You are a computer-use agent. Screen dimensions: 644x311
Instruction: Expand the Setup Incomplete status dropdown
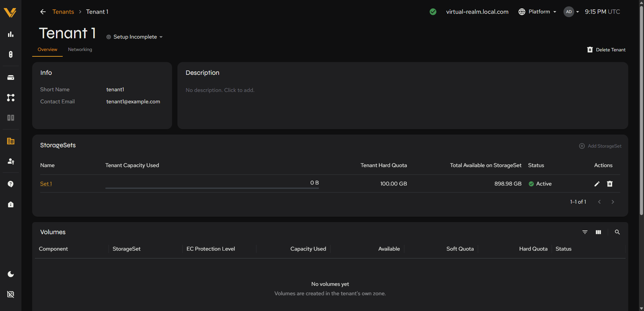(x=135, y=37)
